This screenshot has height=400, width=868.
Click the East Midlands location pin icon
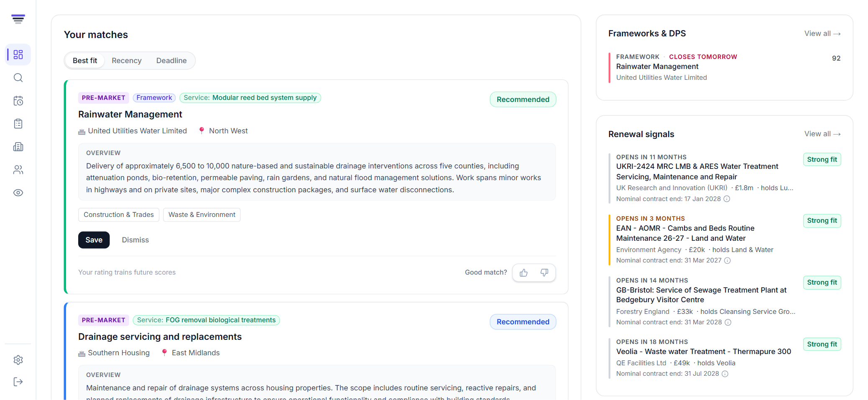coord(164,353)
